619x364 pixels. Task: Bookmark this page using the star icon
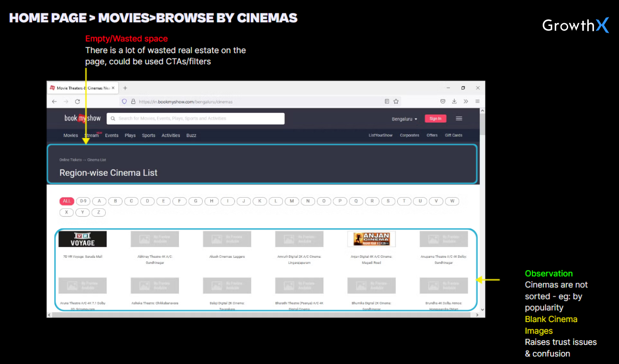pos(396,102)
